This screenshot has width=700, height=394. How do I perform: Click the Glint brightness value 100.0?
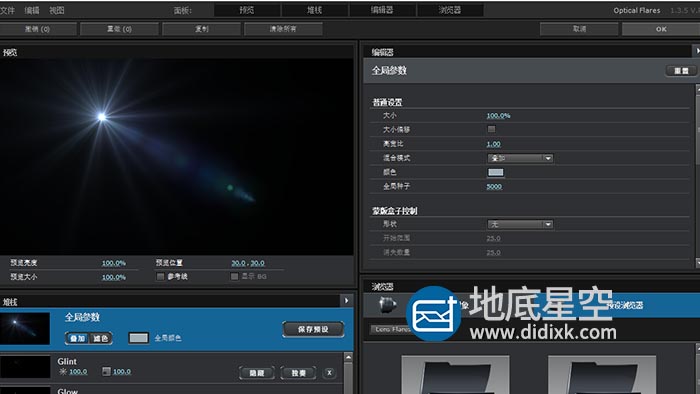click(x=78, y=372)
